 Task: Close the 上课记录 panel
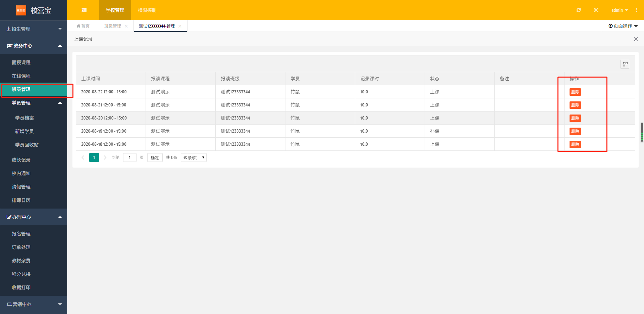tap(636, 39)
